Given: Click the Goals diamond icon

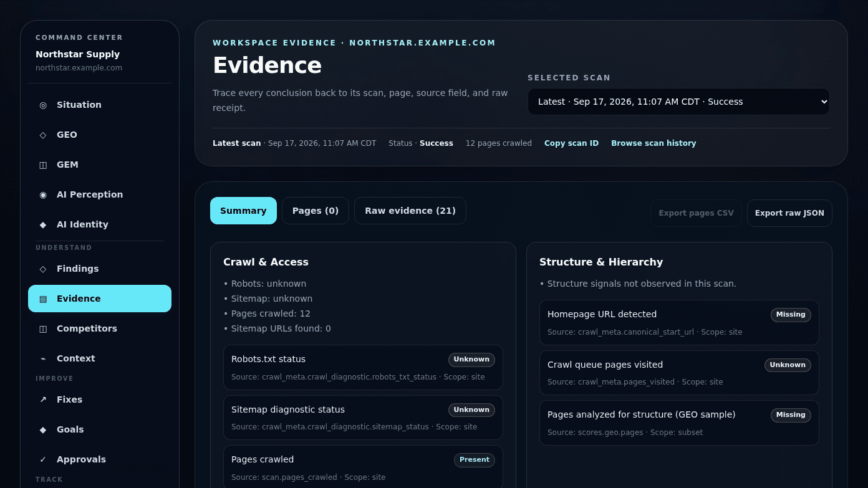Looking at the screenshot, I should pyautogui.click(x=43, y=430).
